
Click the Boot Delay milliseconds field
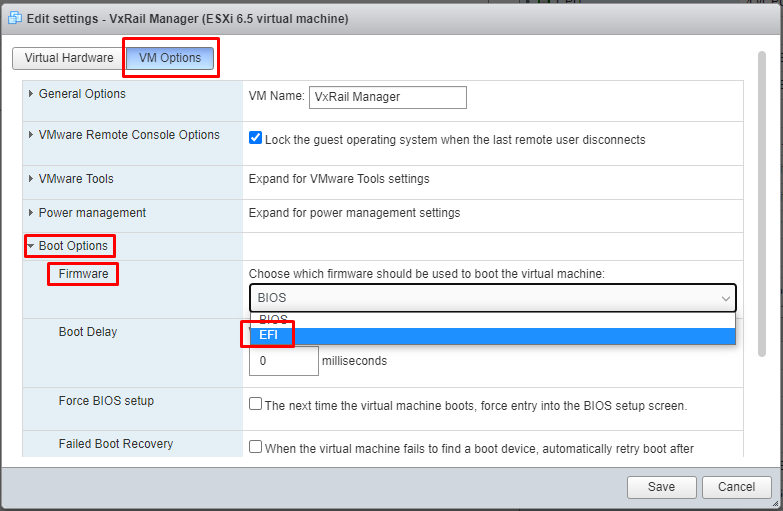pos(283,361)
